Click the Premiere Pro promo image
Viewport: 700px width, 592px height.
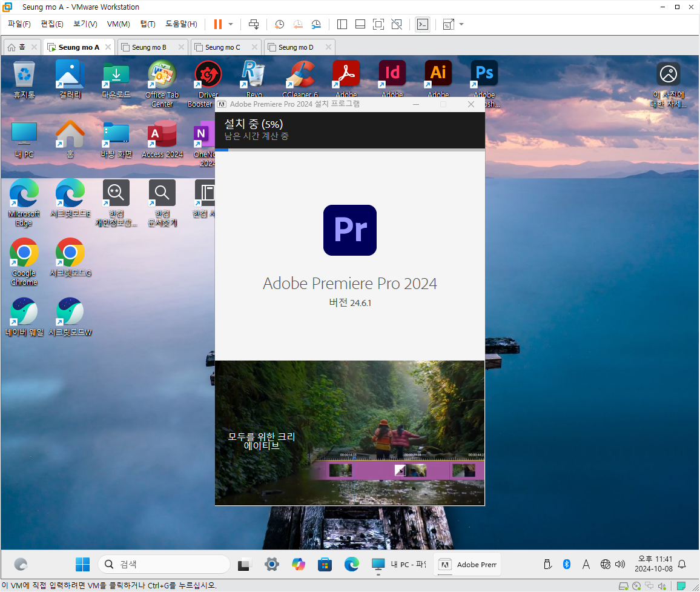pos(350,433)
